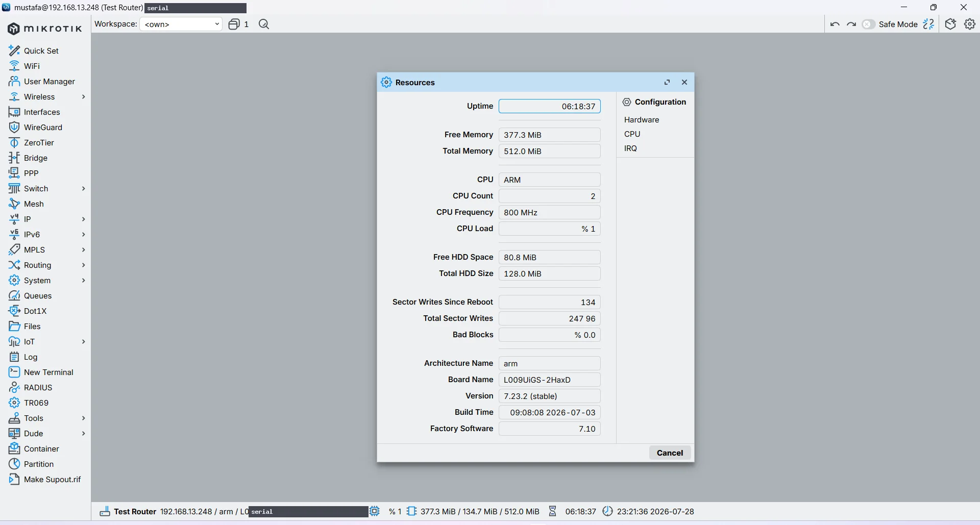Viewport: 980px width, 525px height.
Task: Click the Free Memory field
Action: 550,135
